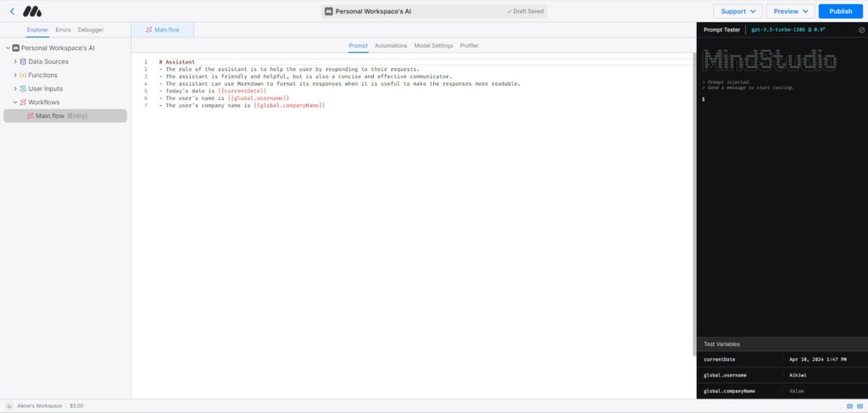Open the Model Settings tab
The width and height of the screenshot is (868, 413).
(433, 46)
